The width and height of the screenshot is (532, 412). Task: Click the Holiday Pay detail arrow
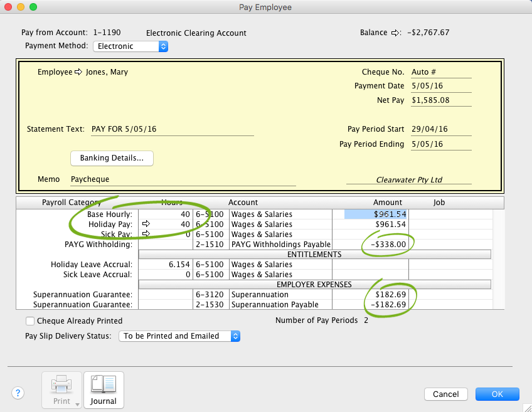[x=146, y=224]
